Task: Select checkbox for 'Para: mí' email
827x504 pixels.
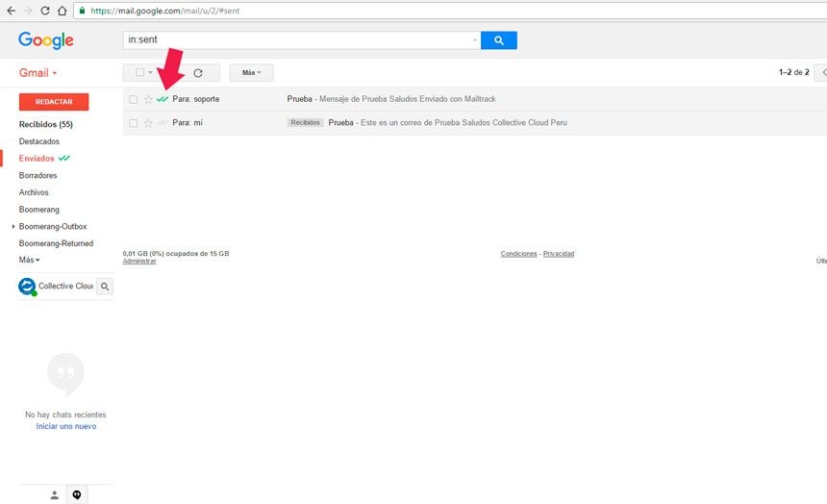Action: [134, 123]
